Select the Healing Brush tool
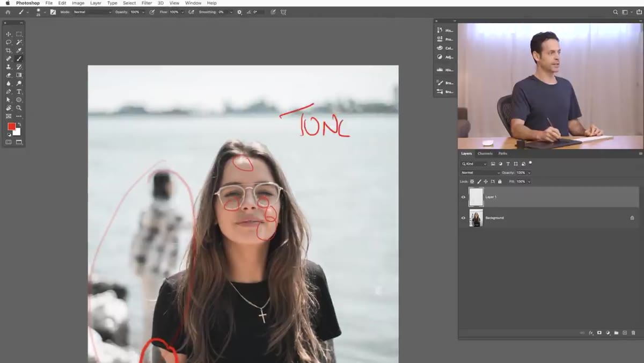The height and width of the screenshot is (363, 644). click(9, 59)
